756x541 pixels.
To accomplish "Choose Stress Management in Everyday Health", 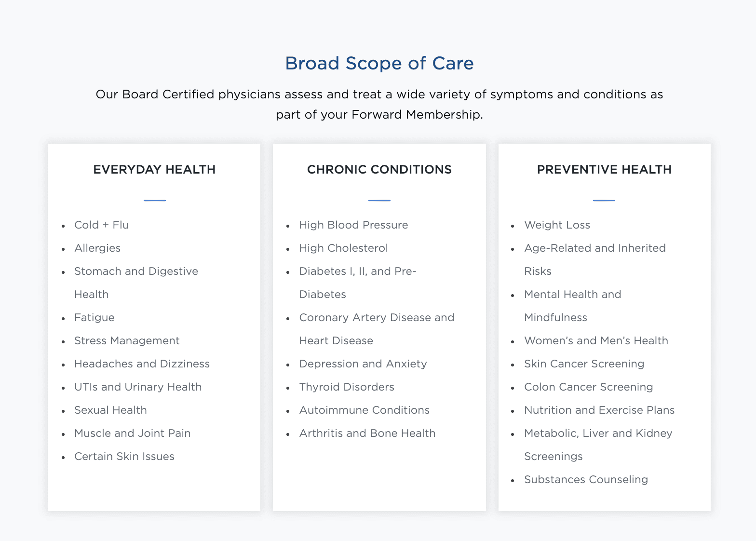I will (127, 341).
